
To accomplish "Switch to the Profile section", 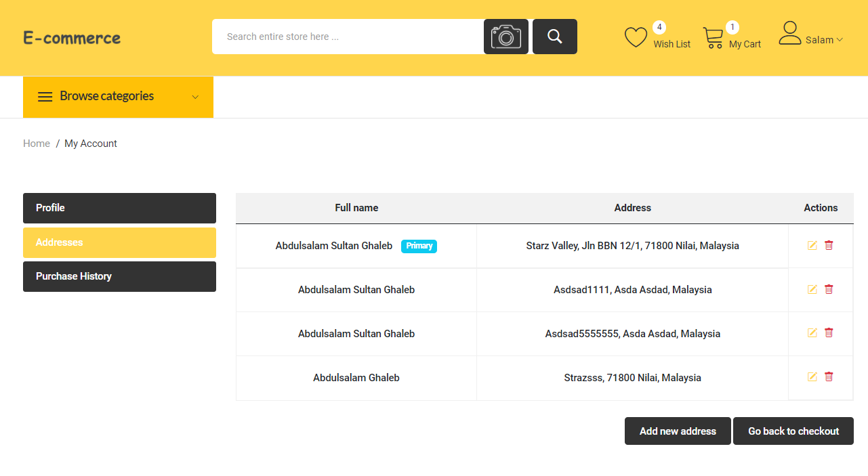I will pos(119,208).
